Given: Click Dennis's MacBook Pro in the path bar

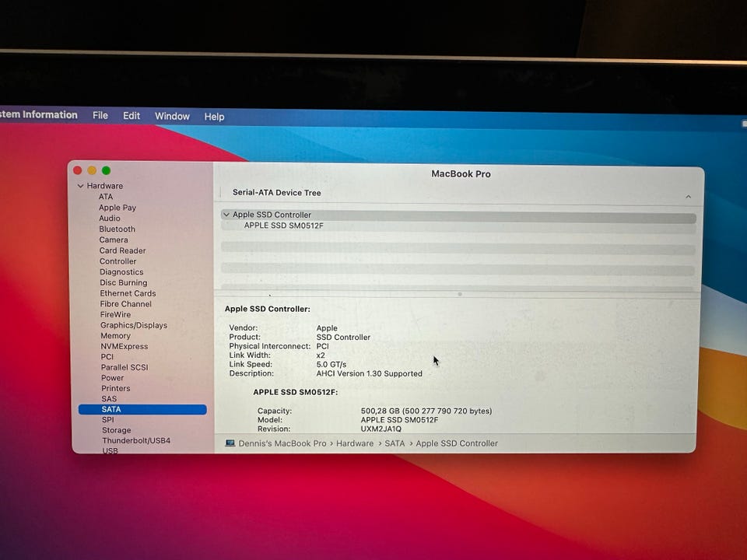Looking at the screenshot, I should point(282,443).
